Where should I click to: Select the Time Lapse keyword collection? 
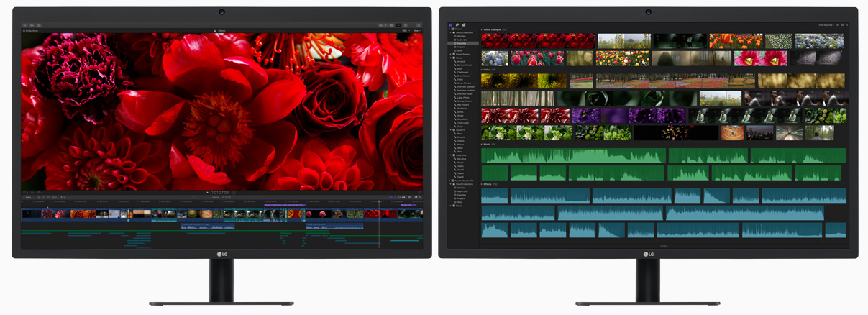(x=463, y=123)
